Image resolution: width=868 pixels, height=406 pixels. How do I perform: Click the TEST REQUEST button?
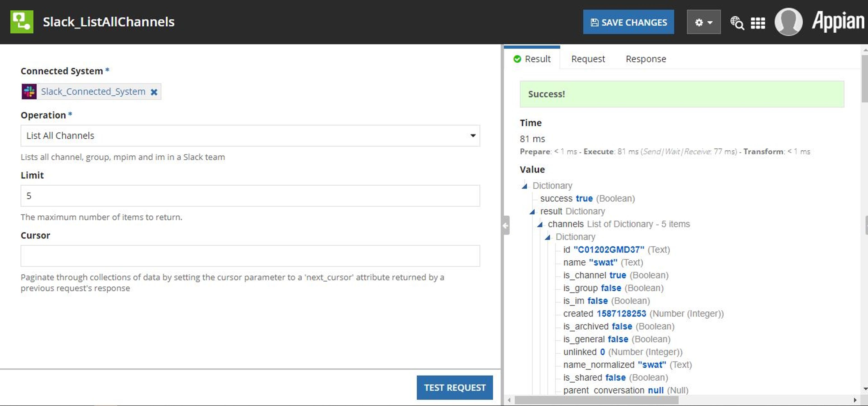[x=455, y=387]
